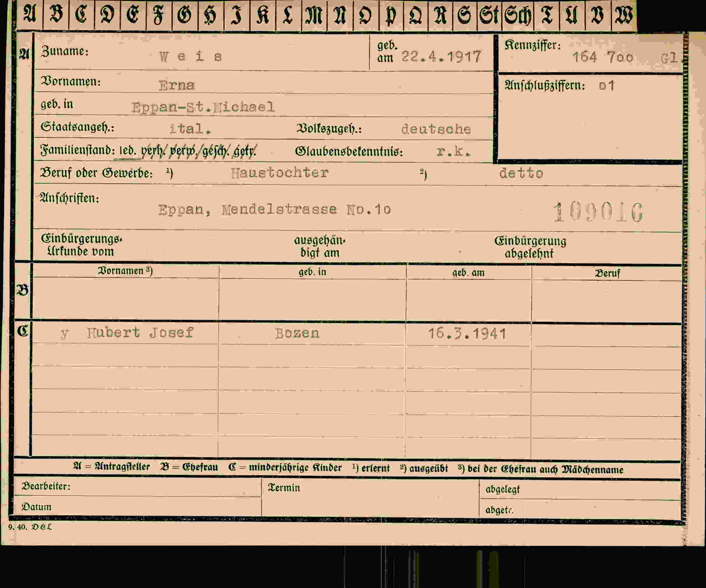This screenshot has height=588, width=706.
Task: Click the first name 'Erna'
Action: point(177,85)
